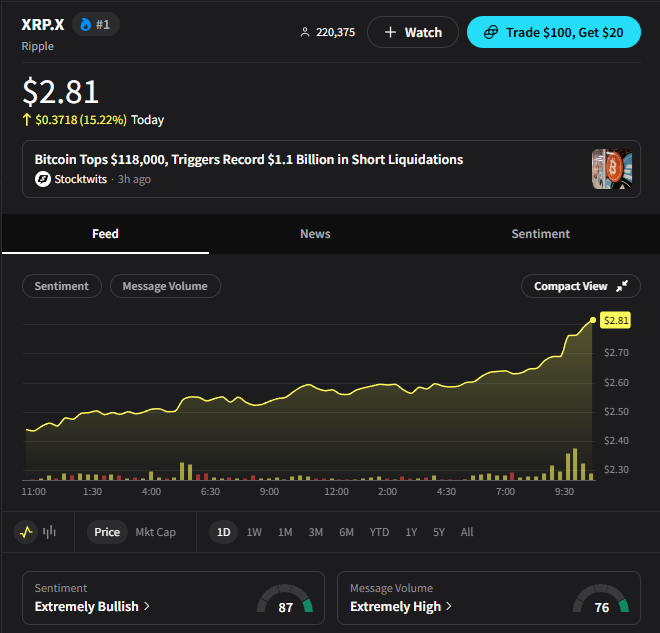Click the 12:00 time axis label
This screenshot has height=633, width=660.
point(336,492)
